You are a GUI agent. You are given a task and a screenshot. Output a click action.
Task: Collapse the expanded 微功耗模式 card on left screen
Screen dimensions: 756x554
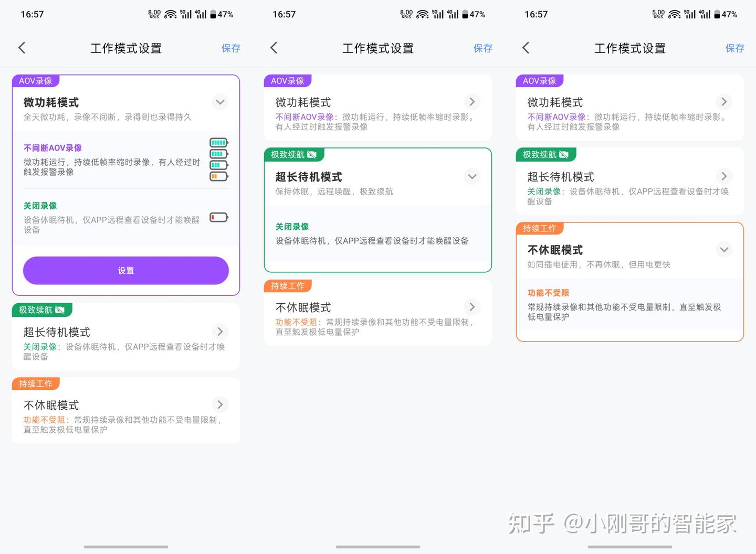tap(220, 102)
